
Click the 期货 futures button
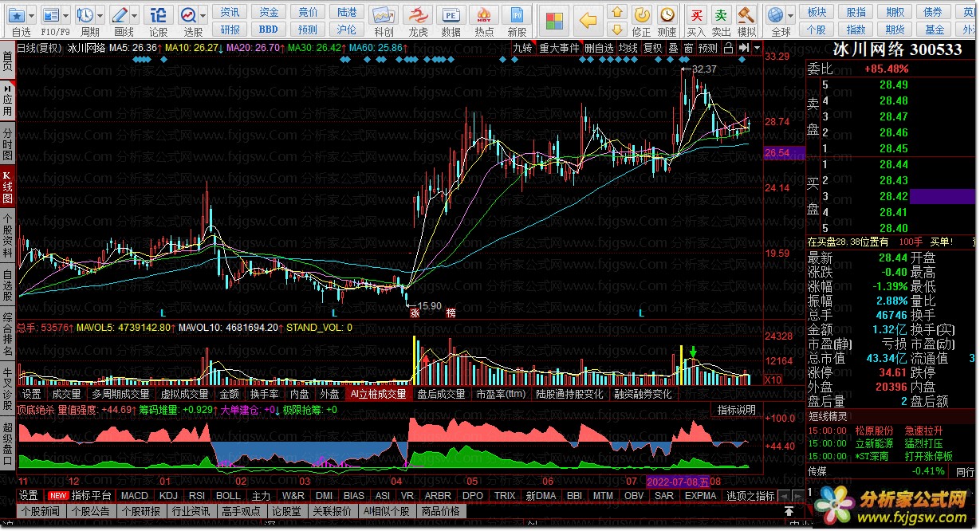(895, 29)
